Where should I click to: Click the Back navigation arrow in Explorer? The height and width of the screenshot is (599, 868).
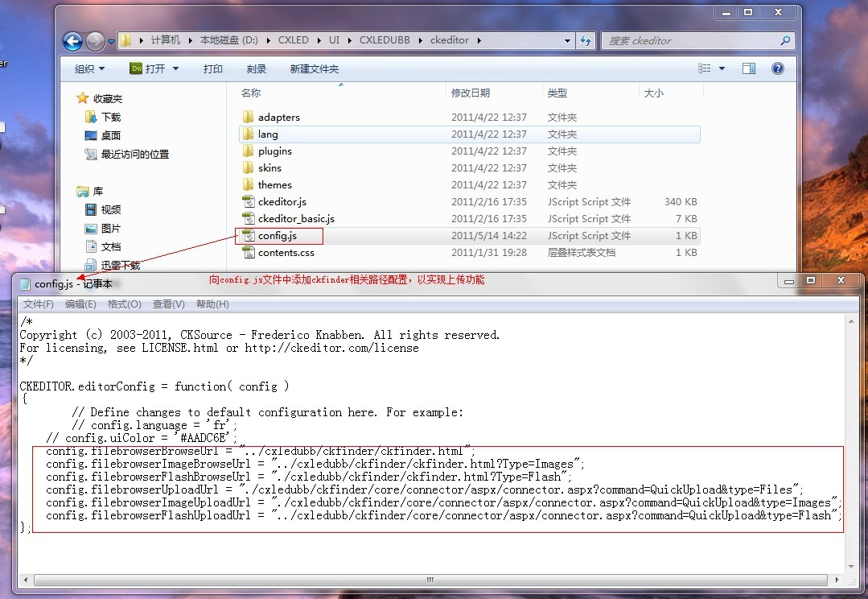tap(72, 41)
